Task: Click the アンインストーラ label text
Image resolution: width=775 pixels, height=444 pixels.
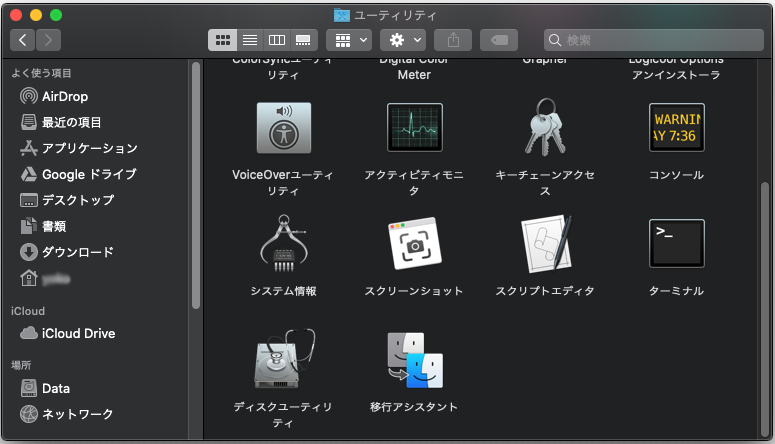Action: [676, 75]
